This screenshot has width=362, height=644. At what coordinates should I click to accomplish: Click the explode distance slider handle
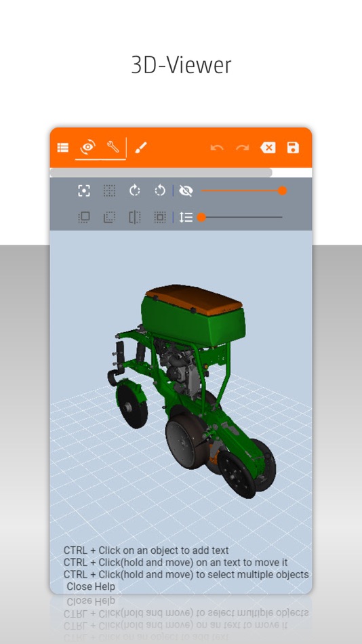click(201, 218)
